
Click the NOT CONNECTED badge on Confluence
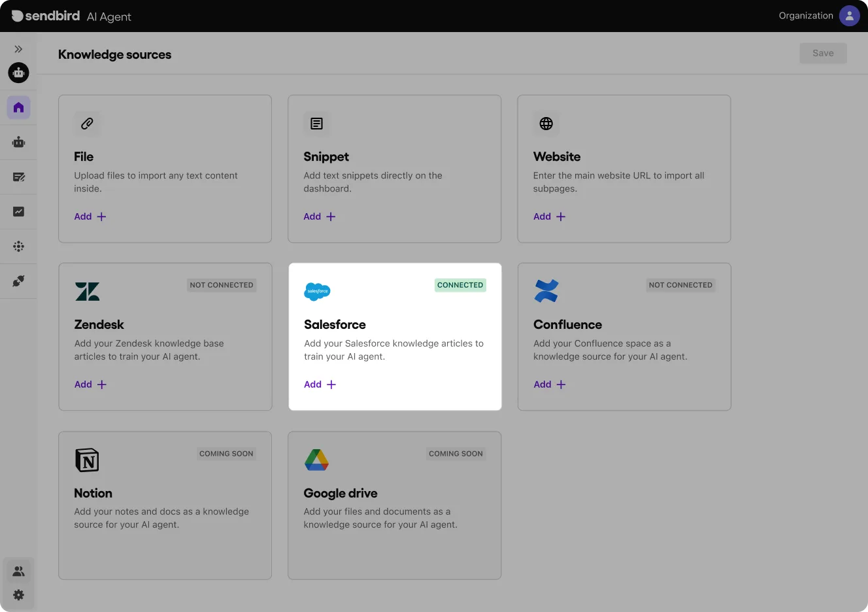[680, 285]
